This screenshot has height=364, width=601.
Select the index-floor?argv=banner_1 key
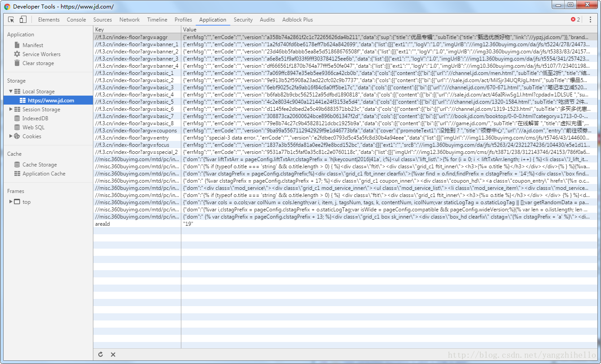(x=137, y=44)
